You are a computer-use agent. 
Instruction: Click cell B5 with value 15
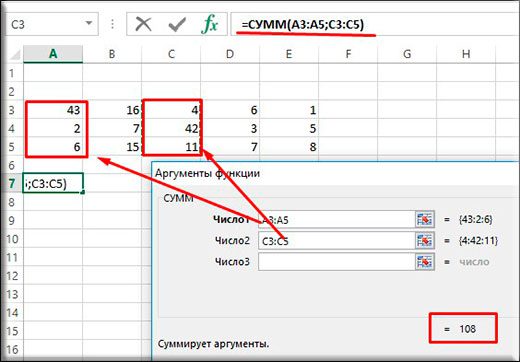point(112,147)
